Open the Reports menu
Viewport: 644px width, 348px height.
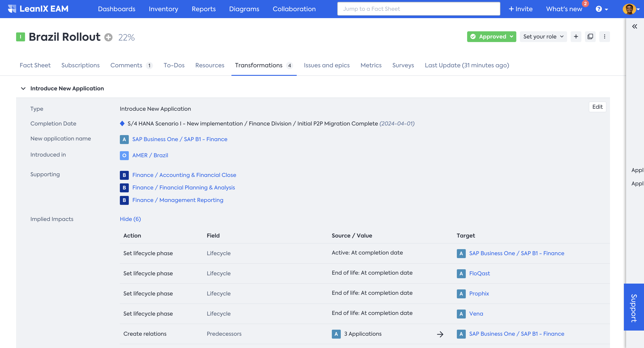pos(203,9)
